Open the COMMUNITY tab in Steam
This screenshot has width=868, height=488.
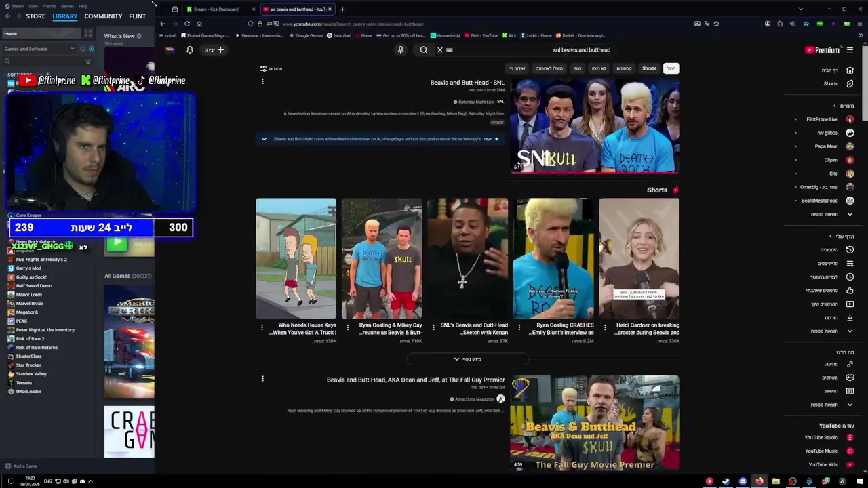point(103,16)
